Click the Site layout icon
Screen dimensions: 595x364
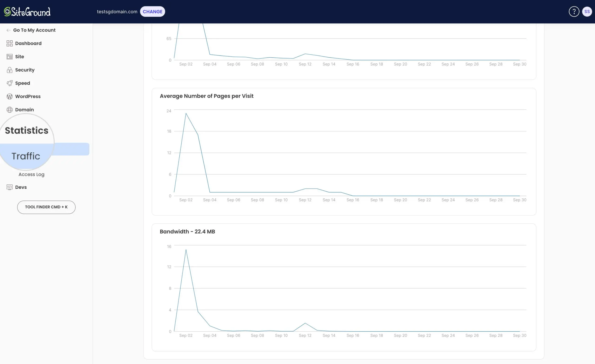(10, 57)
